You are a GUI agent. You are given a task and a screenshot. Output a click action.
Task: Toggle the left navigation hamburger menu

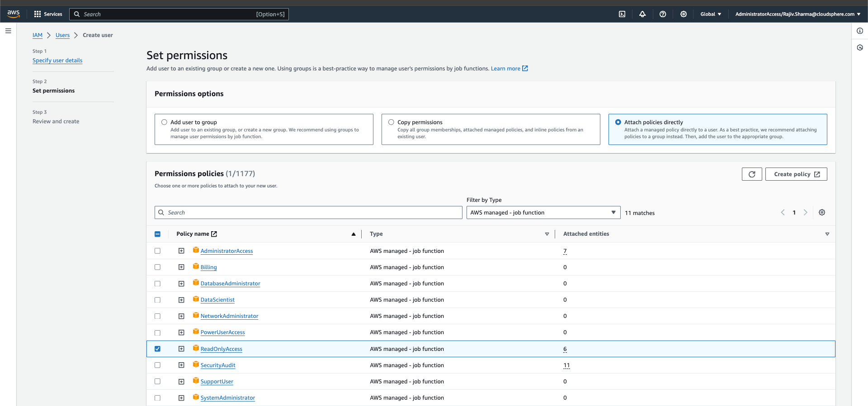pos(8,31)
